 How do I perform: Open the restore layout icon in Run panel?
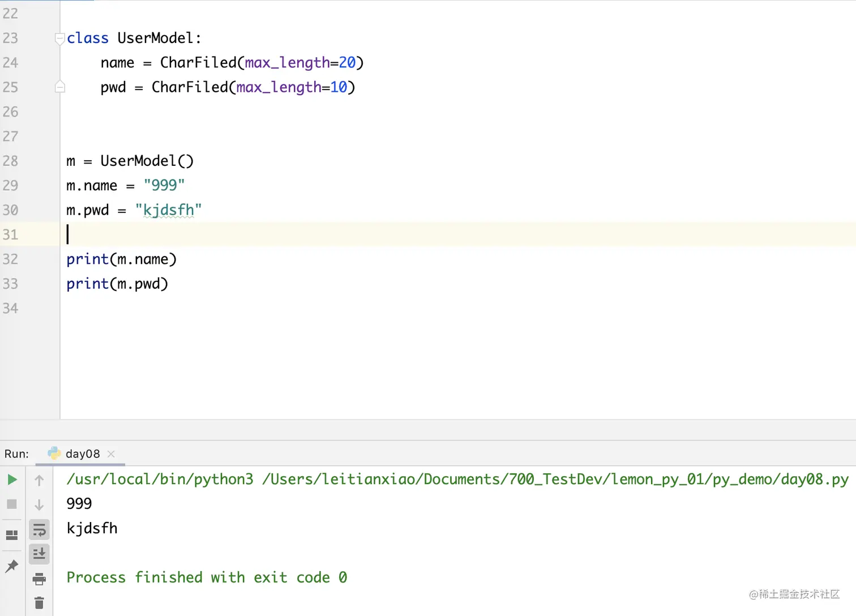(12, 534)
